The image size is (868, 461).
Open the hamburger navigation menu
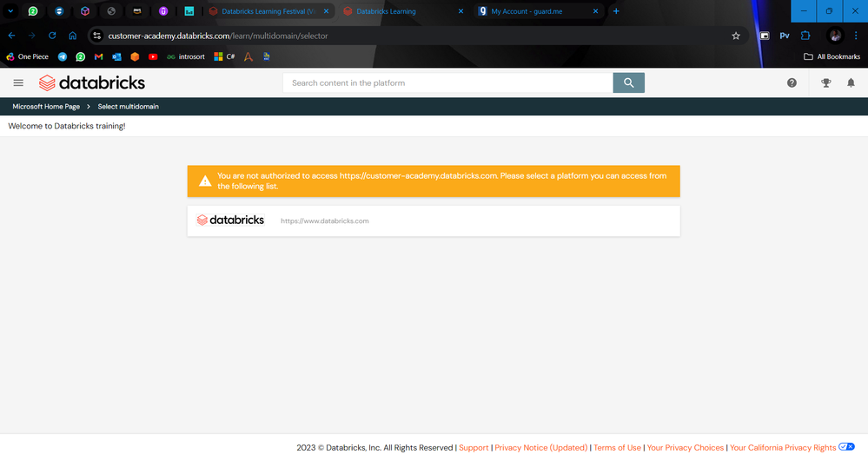pyautogui.click(x=18, y=83)
